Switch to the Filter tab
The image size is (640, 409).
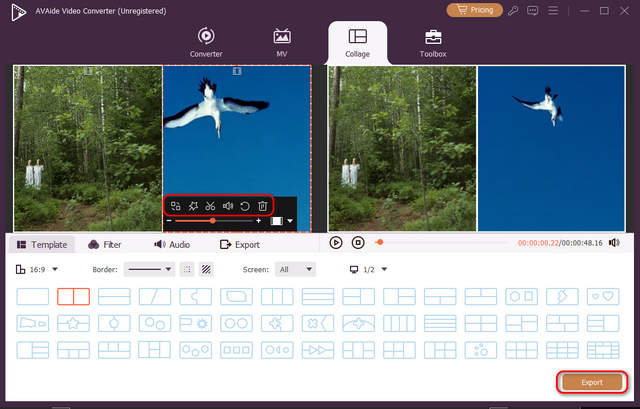[105, 244]
